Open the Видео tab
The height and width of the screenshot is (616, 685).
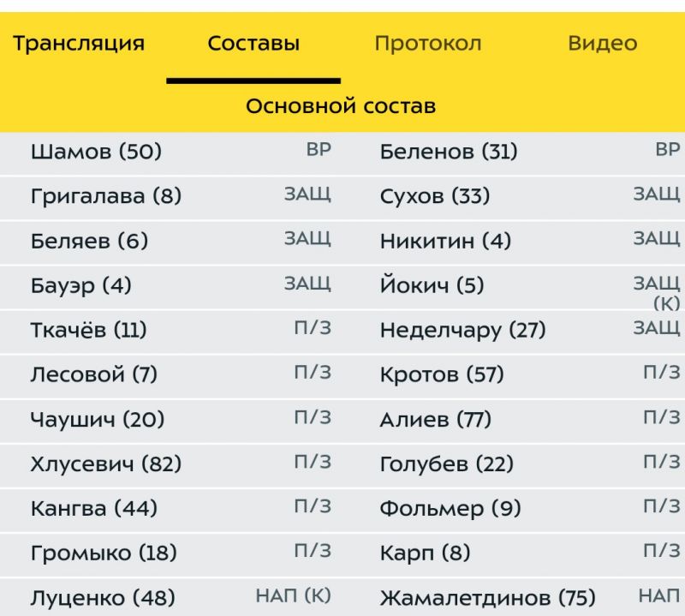[603, 44]
